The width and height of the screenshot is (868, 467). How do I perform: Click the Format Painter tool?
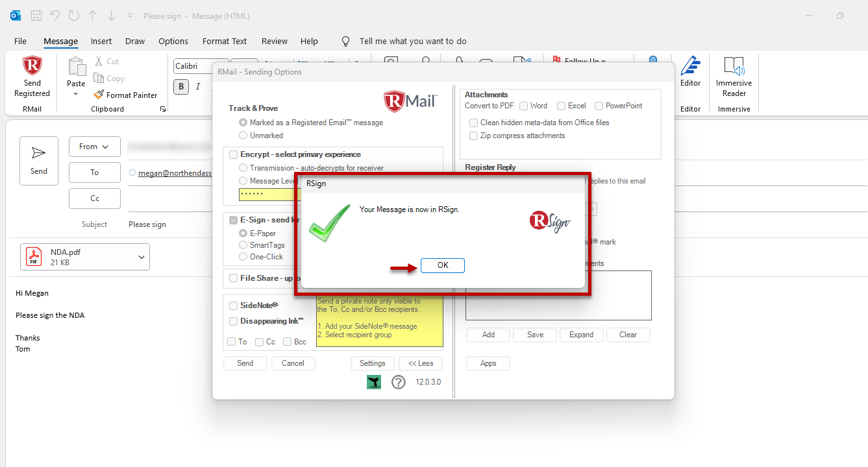[x=126, y=95]
